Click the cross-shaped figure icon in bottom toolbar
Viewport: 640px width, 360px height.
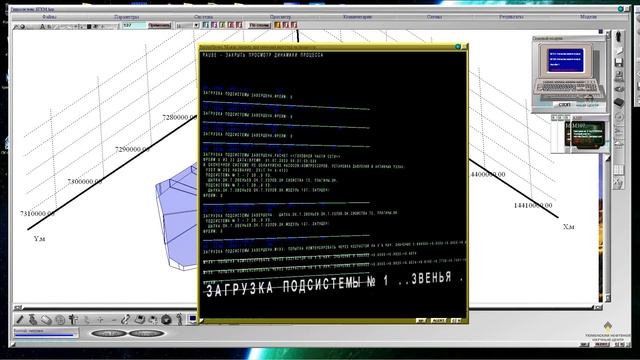pyautogui.click(x=73, y=320)
